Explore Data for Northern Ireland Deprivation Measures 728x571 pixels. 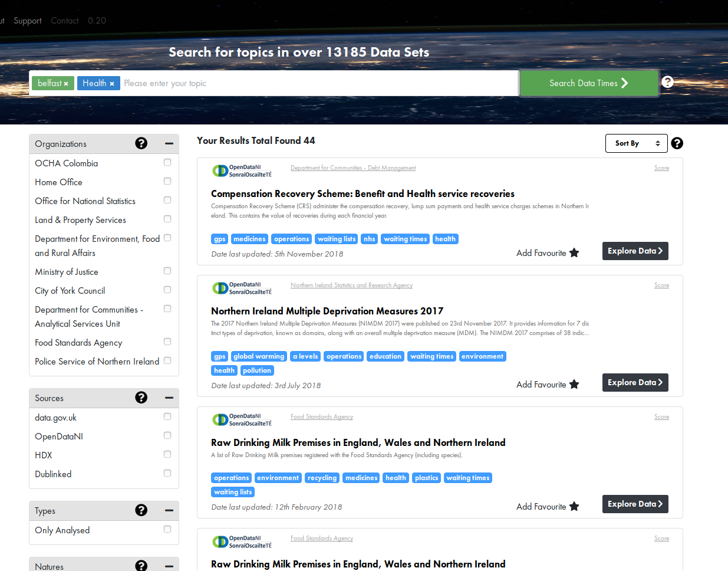pos(635,383)
